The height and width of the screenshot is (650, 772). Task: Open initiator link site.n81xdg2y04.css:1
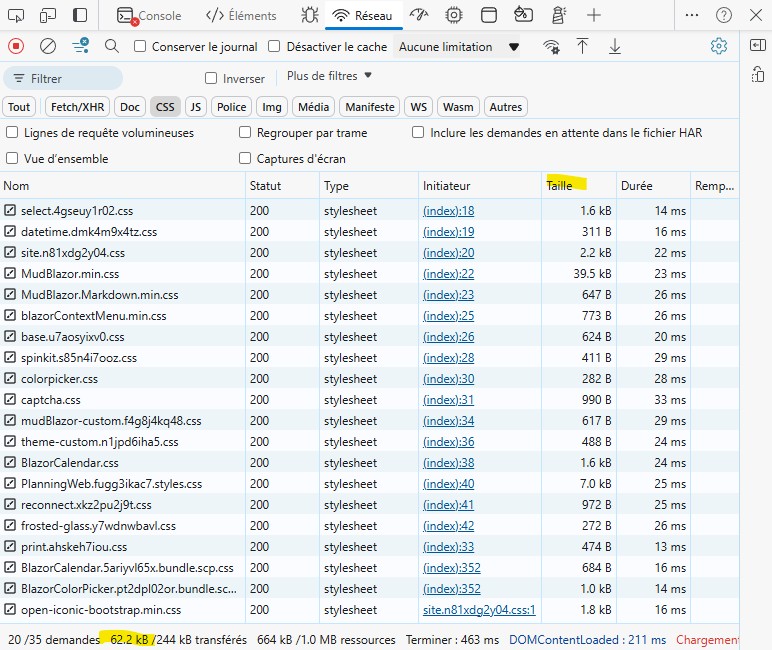[x=479, y=610]
